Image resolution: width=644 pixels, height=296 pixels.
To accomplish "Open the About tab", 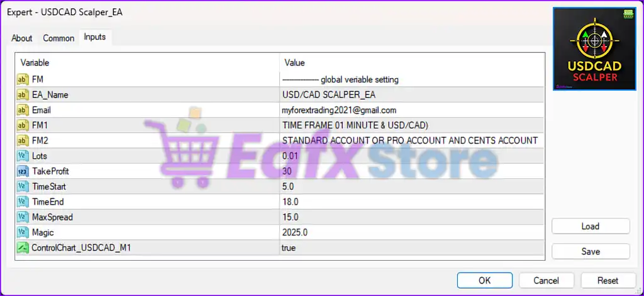I will click(x=22, y=38).
